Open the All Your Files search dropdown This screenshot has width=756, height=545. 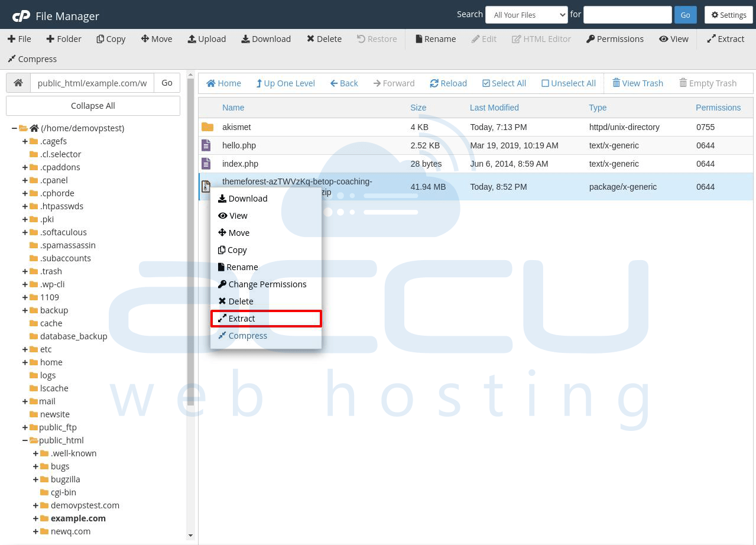[527, 15]
